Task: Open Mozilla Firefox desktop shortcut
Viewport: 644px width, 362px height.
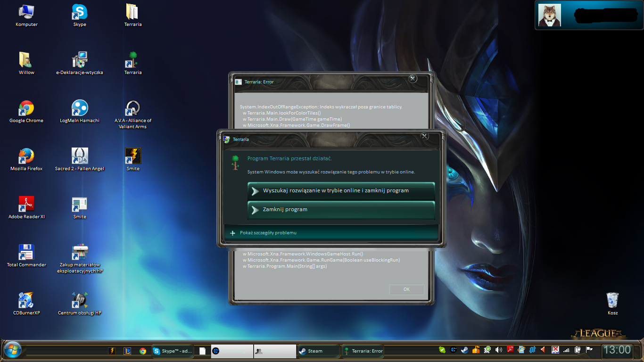Action: click(x=26, y=160)
